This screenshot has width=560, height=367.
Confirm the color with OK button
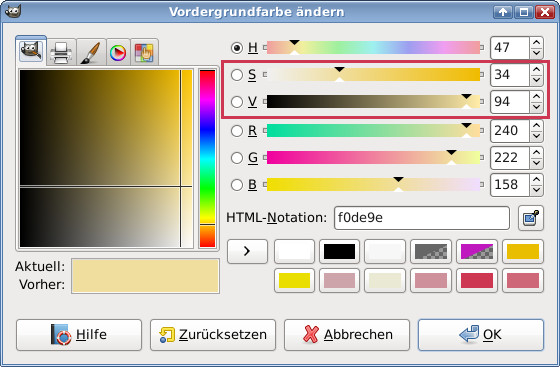point(481,335)
